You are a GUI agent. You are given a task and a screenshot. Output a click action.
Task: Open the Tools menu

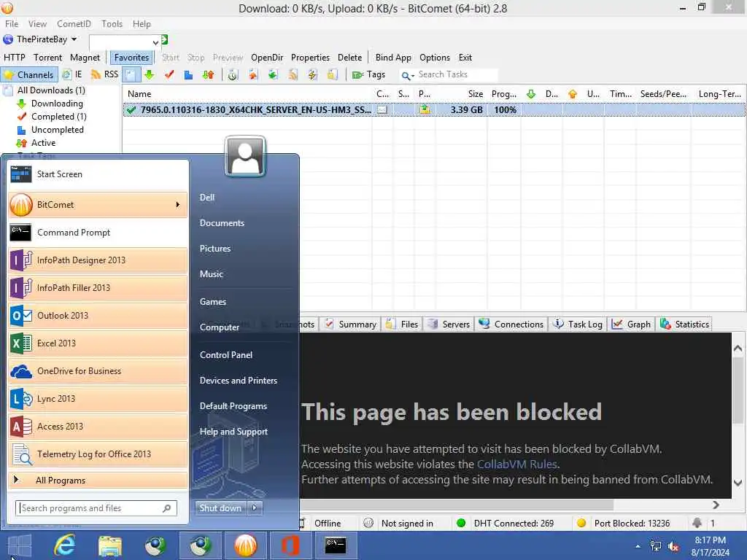click(x=112, y=24)
